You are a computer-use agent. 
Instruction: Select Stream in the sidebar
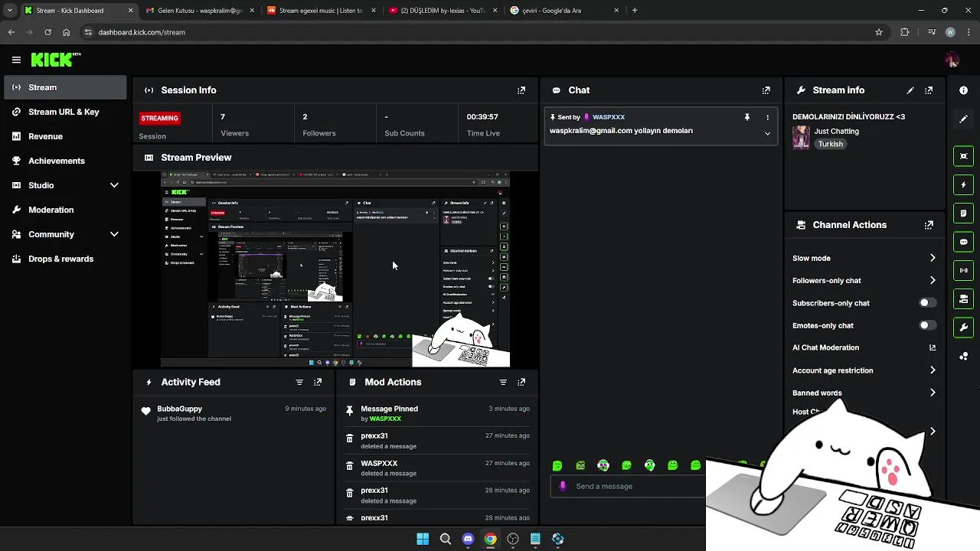pos(65,87)
